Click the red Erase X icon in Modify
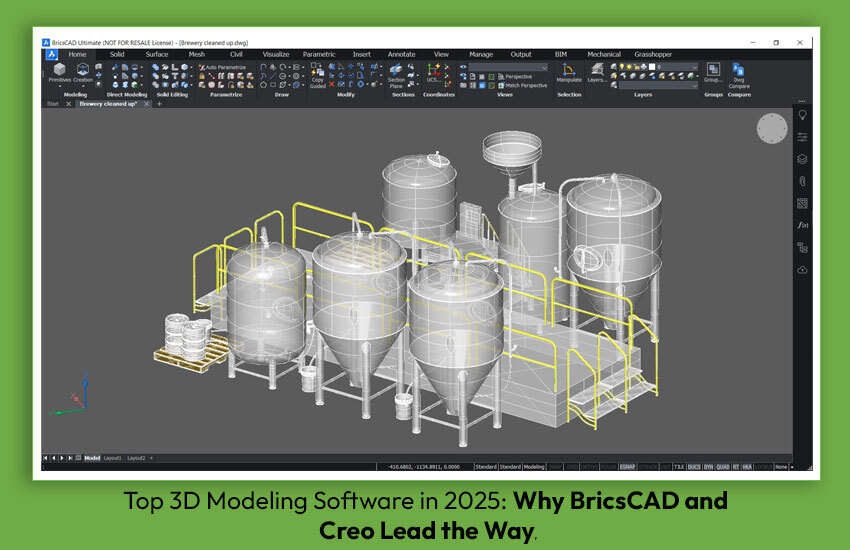The height and width of the screenshot is (550, 850). 332,85
